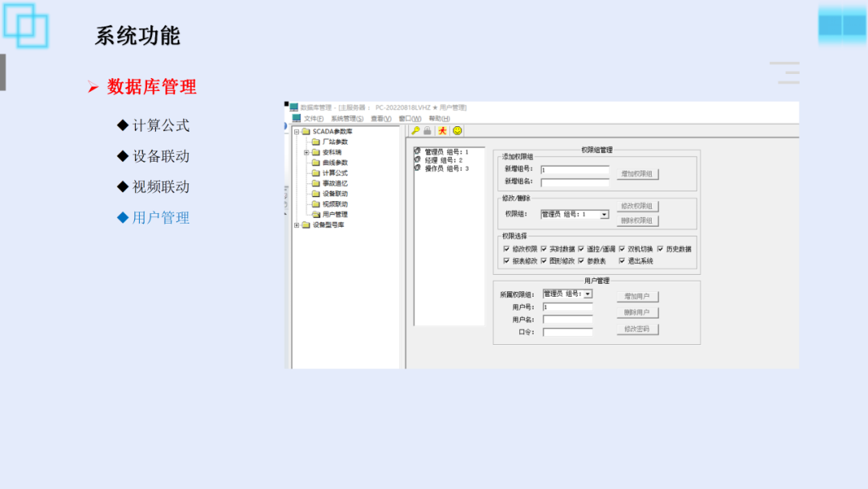The height and width of the screenshot is (489, 868).
Task: Select the 设备联动 folder icon
Action: pyautogui.click(x=316, y=194)
